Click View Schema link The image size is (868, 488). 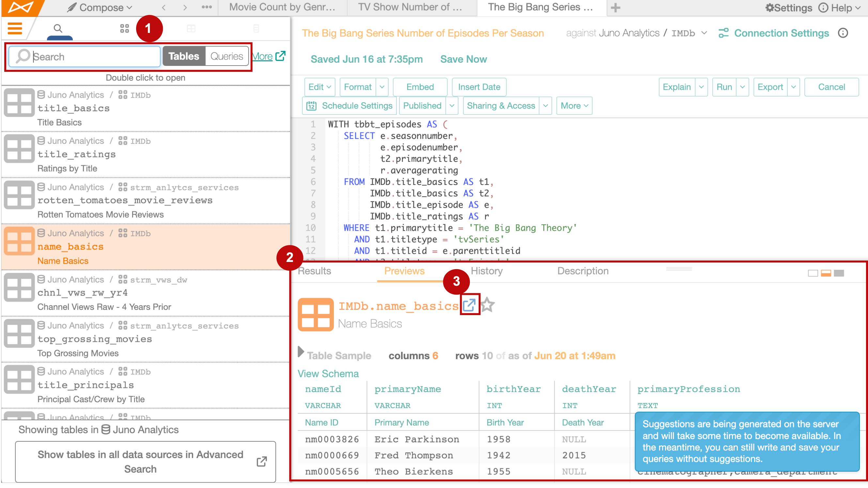[328, 374]
